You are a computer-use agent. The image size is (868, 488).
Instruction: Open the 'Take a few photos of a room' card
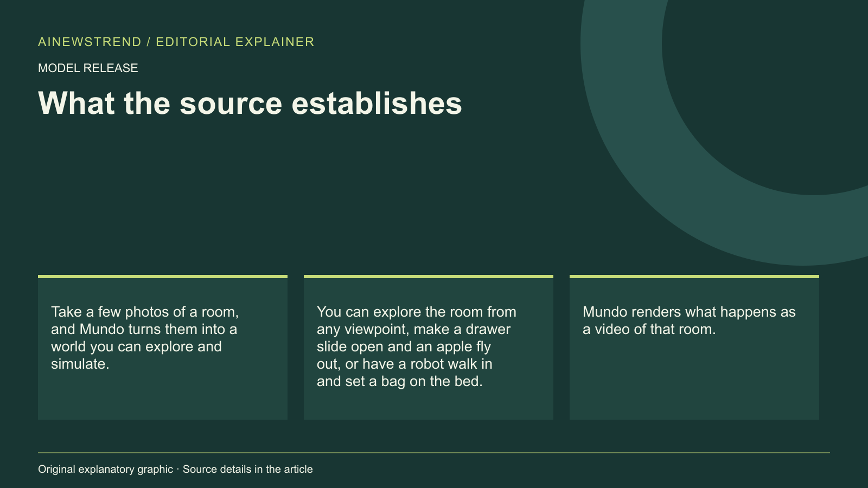(x=163, y=348)
